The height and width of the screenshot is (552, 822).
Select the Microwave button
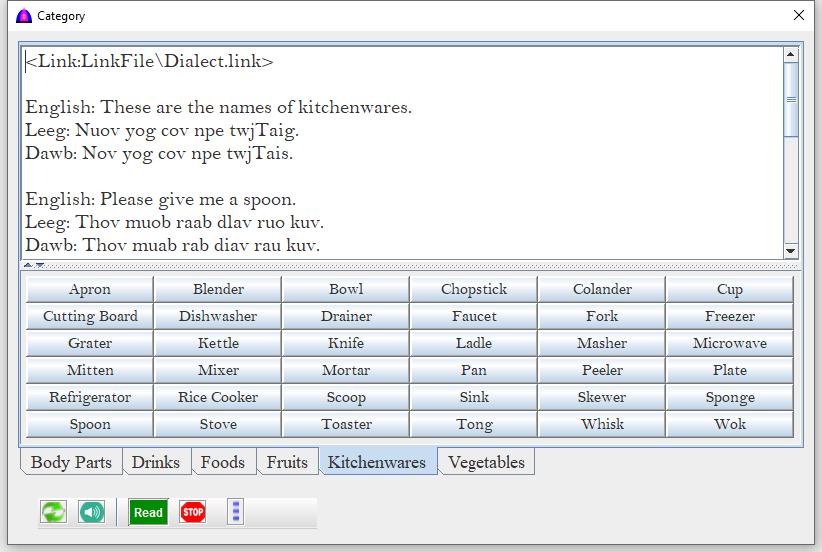[x=729, y=343]
